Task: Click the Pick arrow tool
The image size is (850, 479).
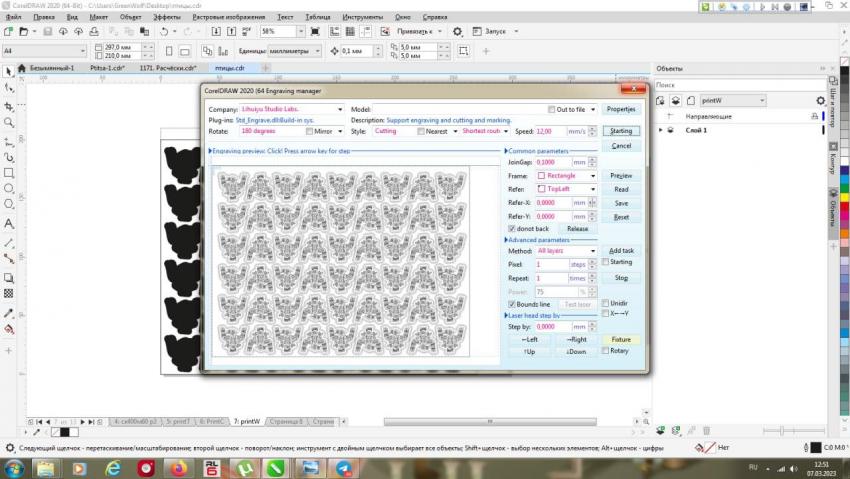Action: [9, 71]
